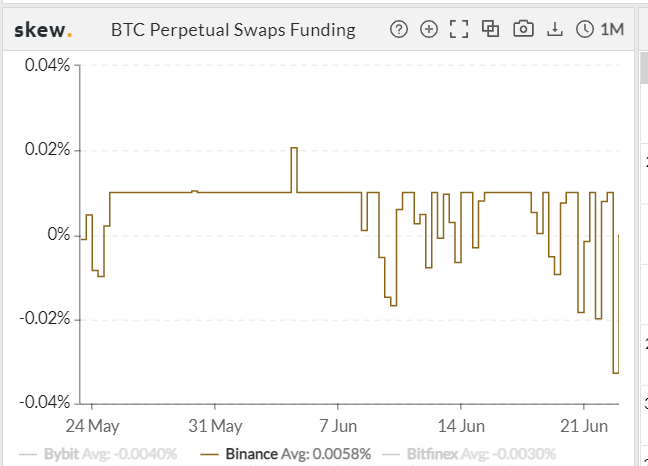
Task: Take a chart snapshot with camera icon
Action: [x=522, y=29]
